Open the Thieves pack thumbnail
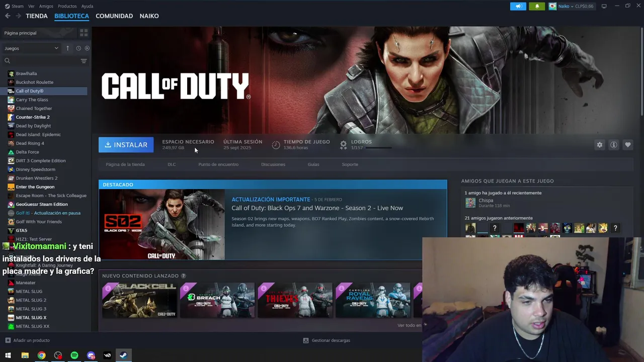 tap(295, 300)
